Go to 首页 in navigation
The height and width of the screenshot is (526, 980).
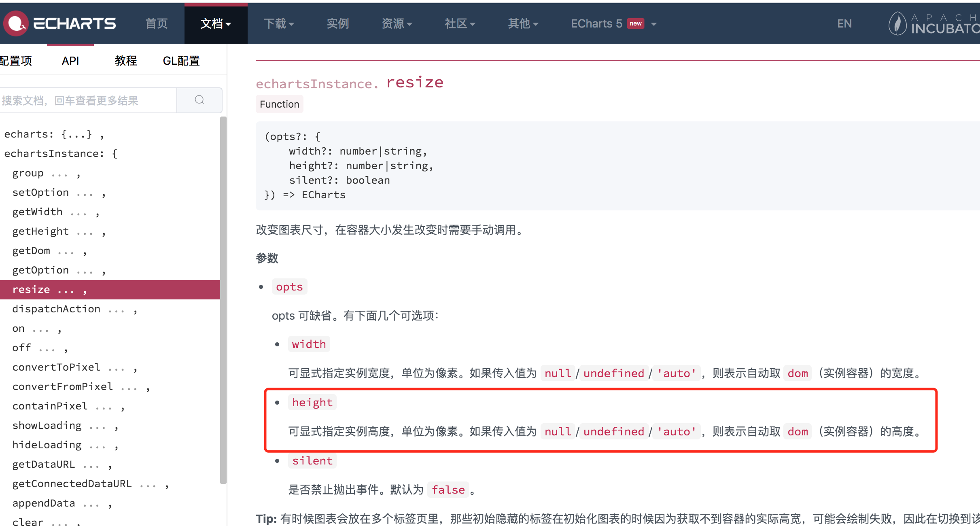pos(157,23)
